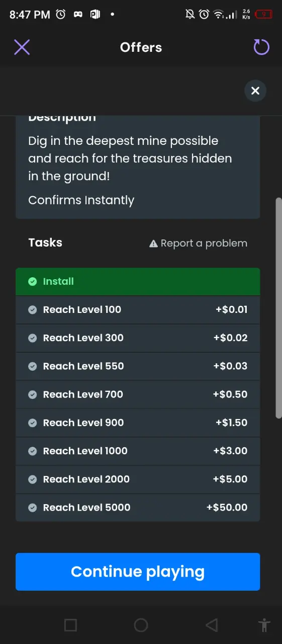The width and height of the screenshot is (282, 644).
Task: Tap the Tasks section heading
Action: (x=45, y=243)
